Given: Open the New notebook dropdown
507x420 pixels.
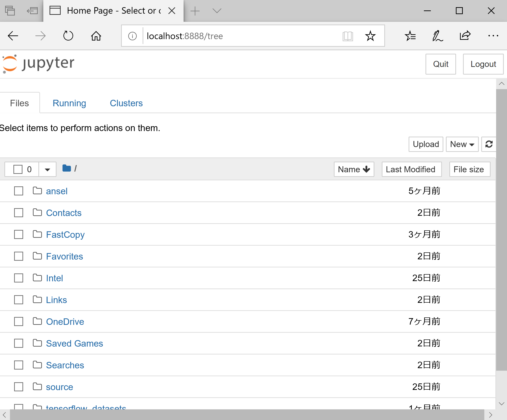Looking at the screenshot, I should click(462, 144).
